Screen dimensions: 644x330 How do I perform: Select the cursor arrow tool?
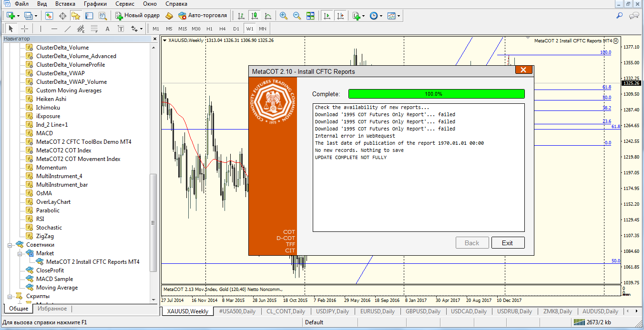point(11,29)
